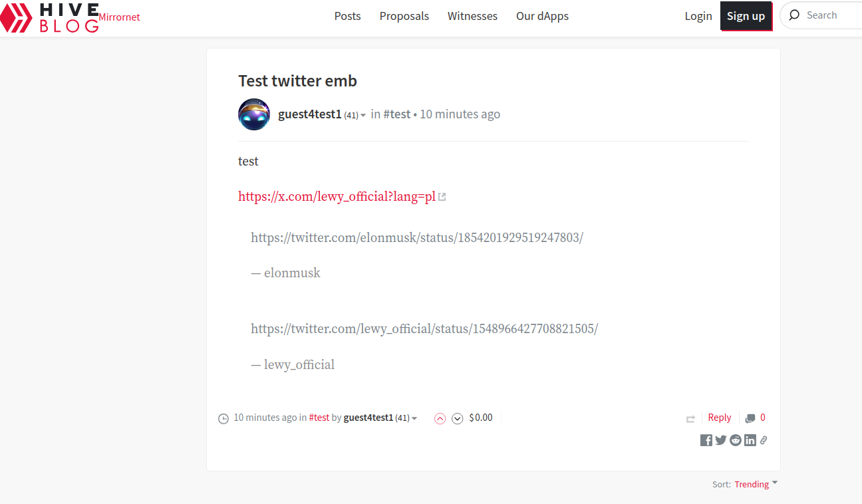The height and width of the screenshot is (504, 862).
Task: Open the comments bubble icon
Action: (x=750, y=418)
